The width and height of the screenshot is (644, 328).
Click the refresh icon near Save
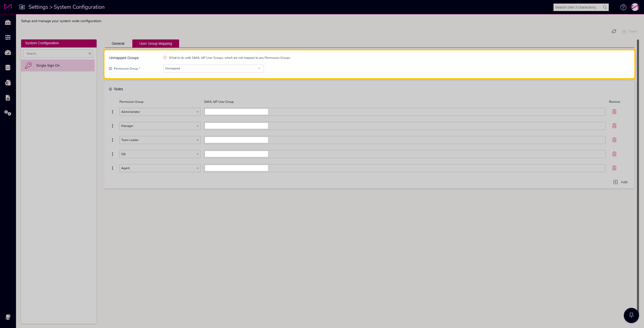(614, 31)
